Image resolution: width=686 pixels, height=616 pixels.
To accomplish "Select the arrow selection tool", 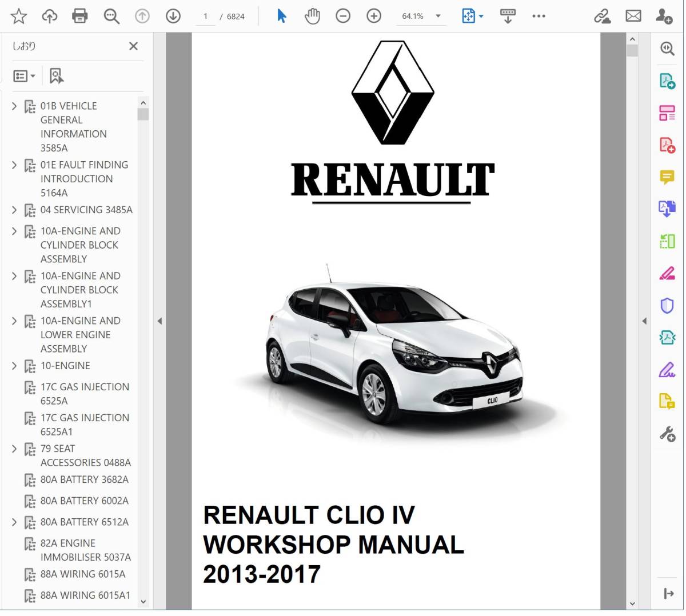I will (282, 16).
